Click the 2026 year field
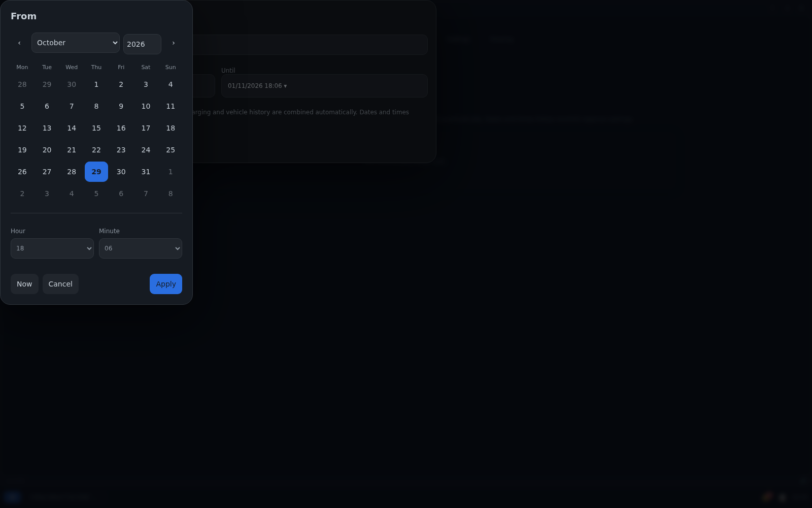Image resolution: width=812 pixels, height=508 pixels. click(x=142, y=44)
